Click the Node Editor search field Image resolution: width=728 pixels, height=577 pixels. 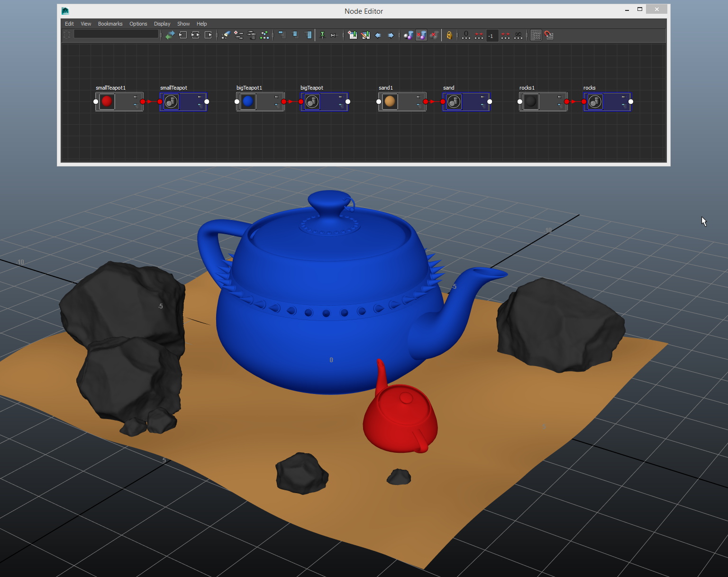coord(116,34)
